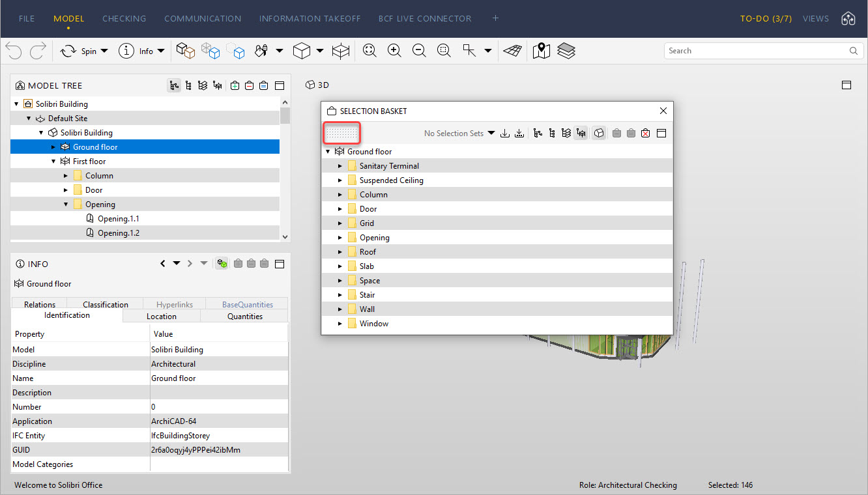
Task: Click the zoom in magnifier
Action: (x=394, y=51)
